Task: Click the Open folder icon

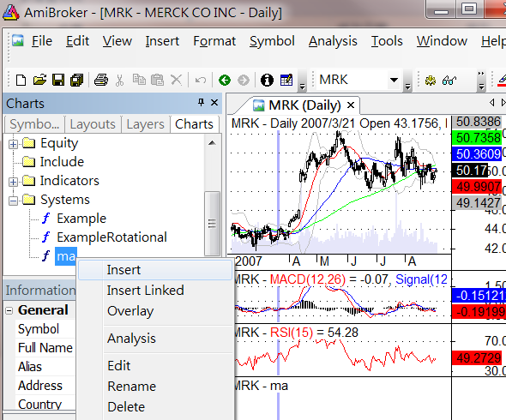Action: tap(39, 80)
